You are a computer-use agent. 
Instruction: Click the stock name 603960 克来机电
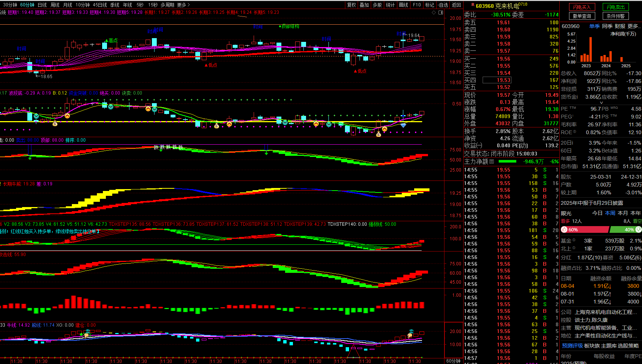pos(497,6)
